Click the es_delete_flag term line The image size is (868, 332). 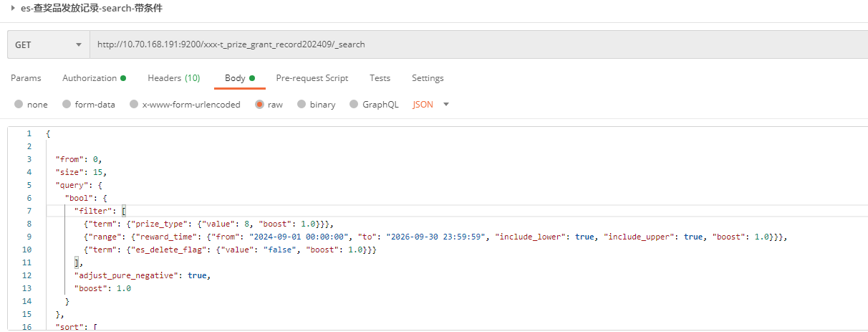pos(230,250)
